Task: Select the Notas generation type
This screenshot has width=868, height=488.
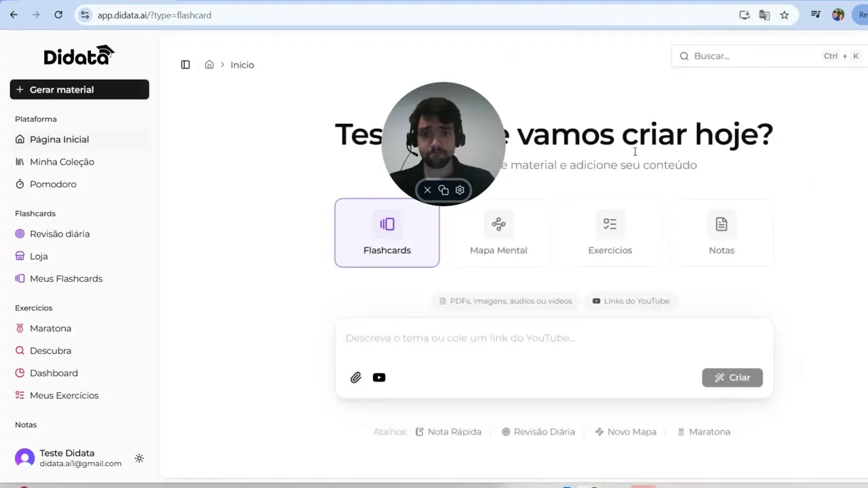Action: 721,232
